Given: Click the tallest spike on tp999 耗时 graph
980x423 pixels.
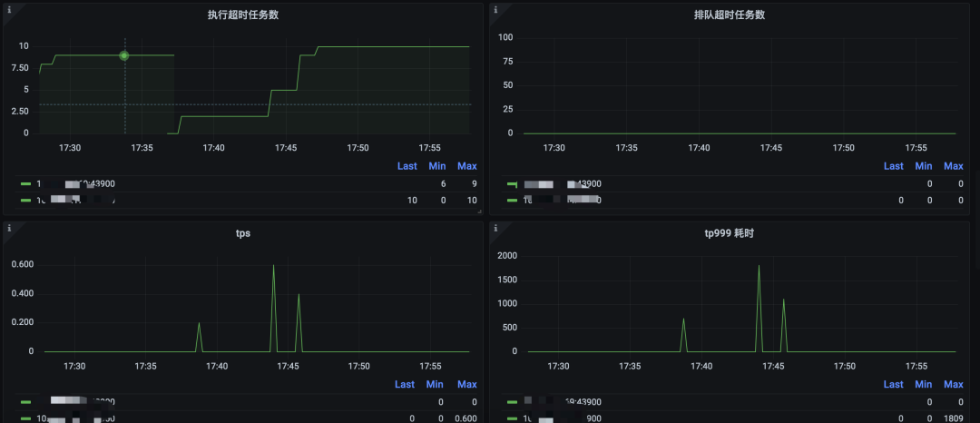Looking at the screenshot, I should tap(759, 267).
